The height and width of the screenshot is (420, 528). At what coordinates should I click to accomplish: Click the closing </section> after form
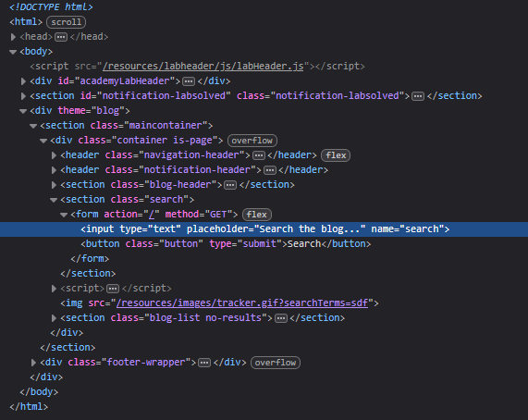pyautogui.click(x=88, y=274)
